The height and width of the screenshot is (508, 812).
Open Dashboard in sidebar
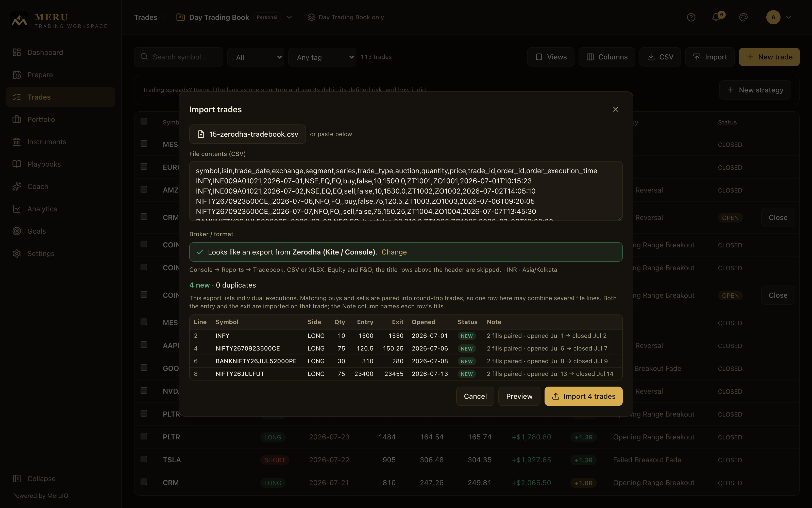coord(60,52)
